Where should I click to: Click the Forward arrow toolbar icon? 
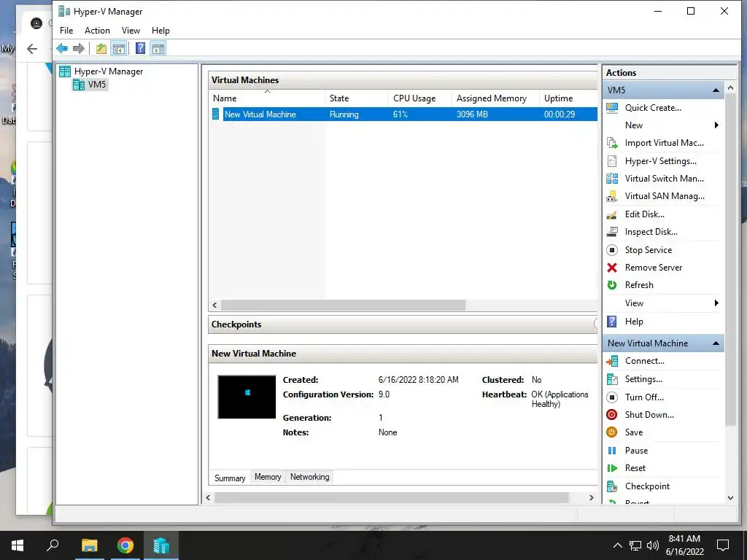click(x=79, y=48)
